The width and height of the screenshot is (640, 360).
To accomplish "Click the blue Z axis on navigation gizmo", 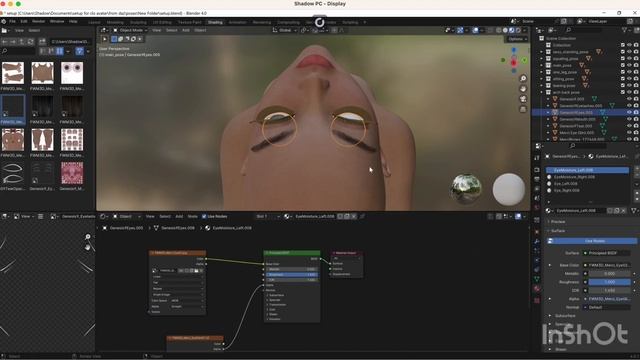I will (514, 50).
